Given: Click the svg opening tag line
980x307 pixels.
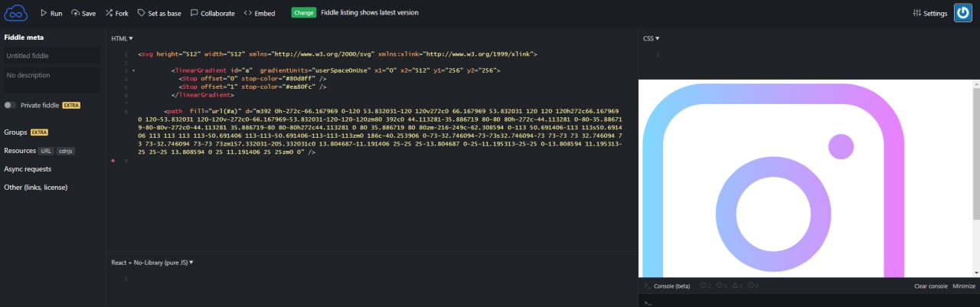Looking at the screenshot, I should click(x=338, y=55).
